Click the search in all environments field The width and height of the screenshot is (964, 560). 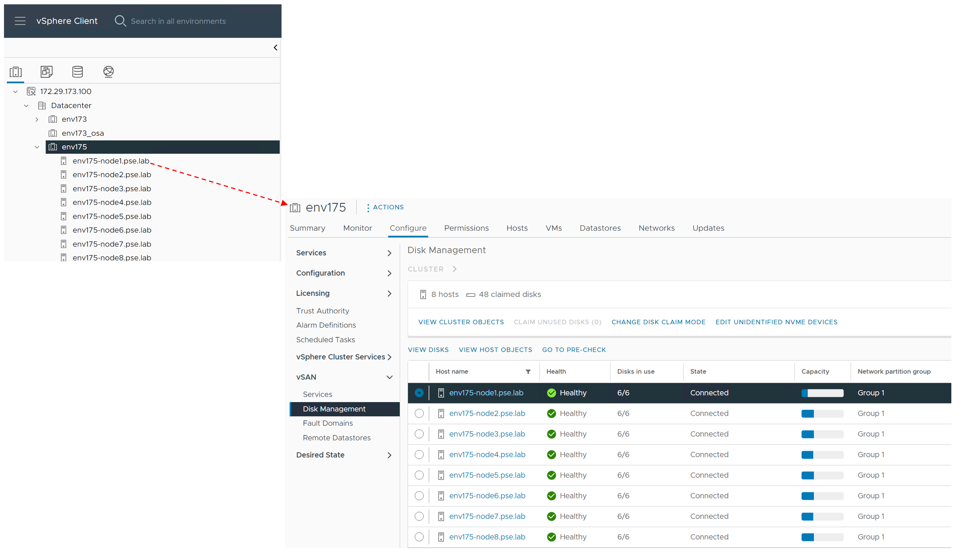tap(178, 21)
